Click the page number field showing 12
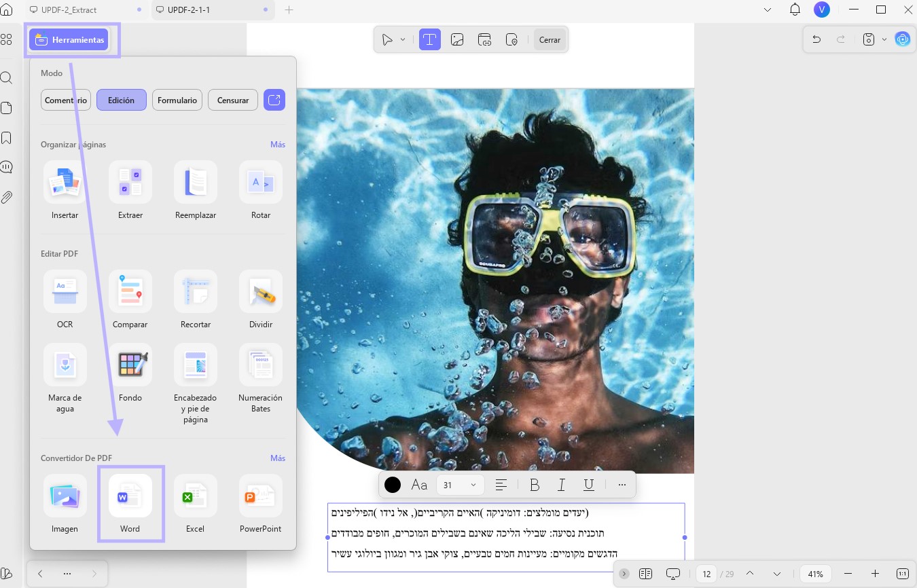The width and height of the screenshot is (917, 588). 706,574
